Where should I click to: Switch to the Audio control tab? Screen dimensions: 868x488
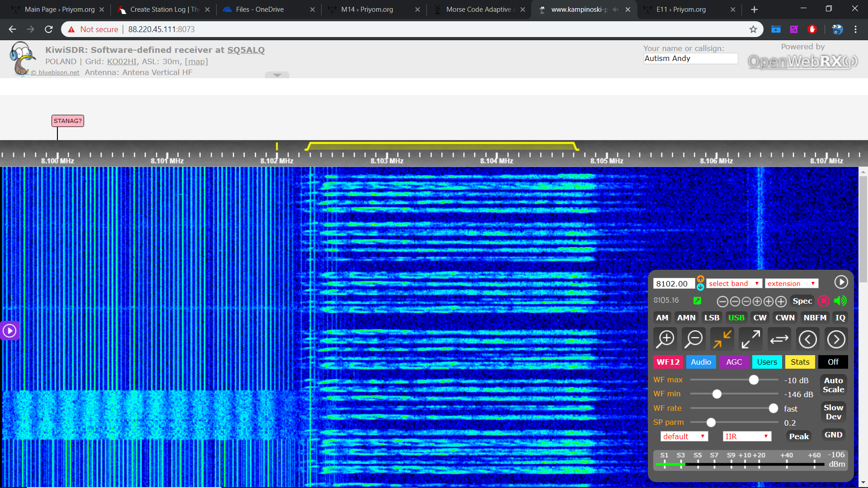click(x=701, y=362)
